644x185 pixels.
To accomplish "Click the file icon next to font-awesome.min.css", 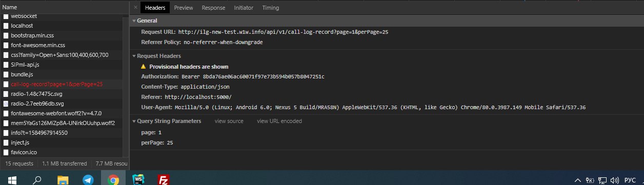I will click(6, 45).
